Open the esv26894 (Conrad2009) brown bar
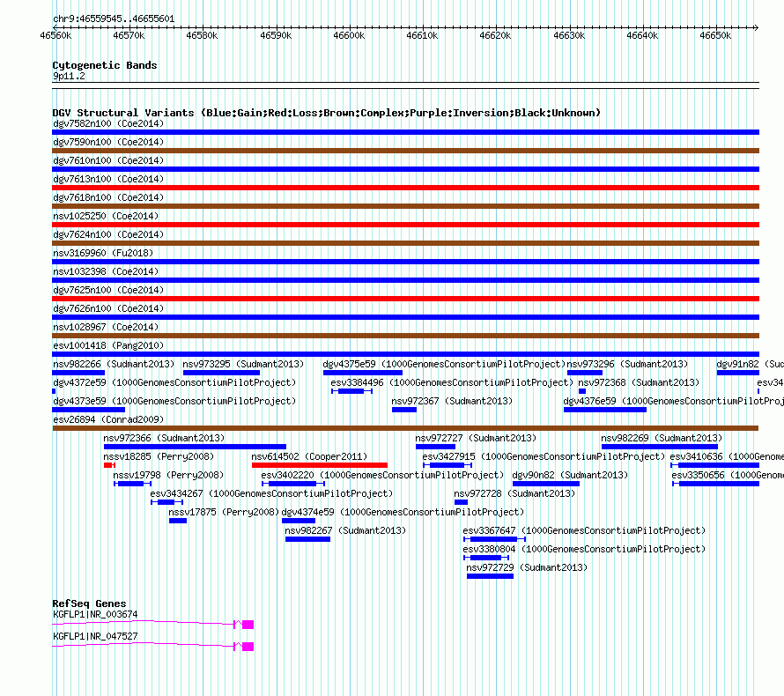784x696 pixels. pyautogui.click(x=405, y=428)
